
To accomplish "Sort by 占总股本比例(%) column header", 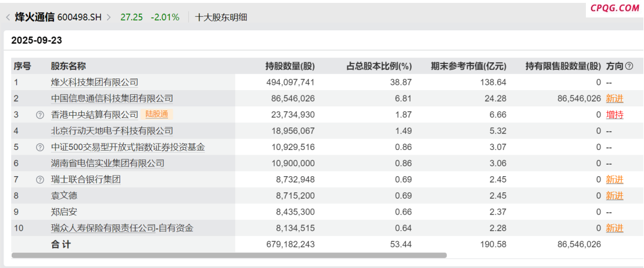I will pos(379,66).
